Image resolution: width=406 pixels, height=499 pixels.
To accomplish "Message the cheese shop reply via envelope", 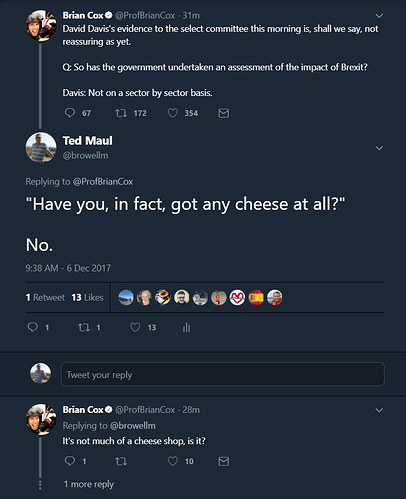I will pos(224,461).
